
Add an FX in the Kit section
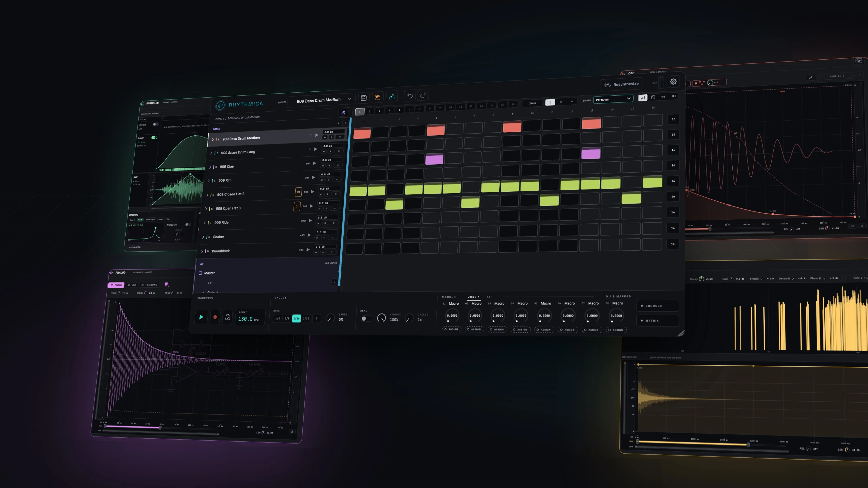334,282
